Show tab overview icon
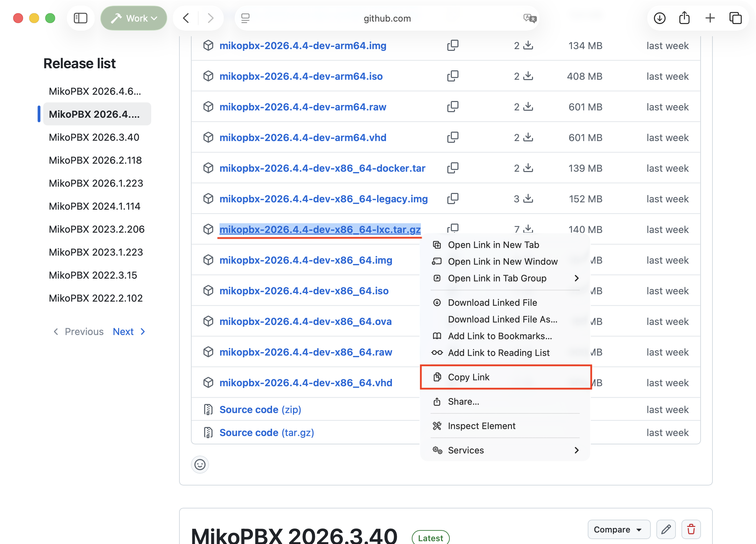This screenshot has height=544, width=756. (x=735, y=18)
